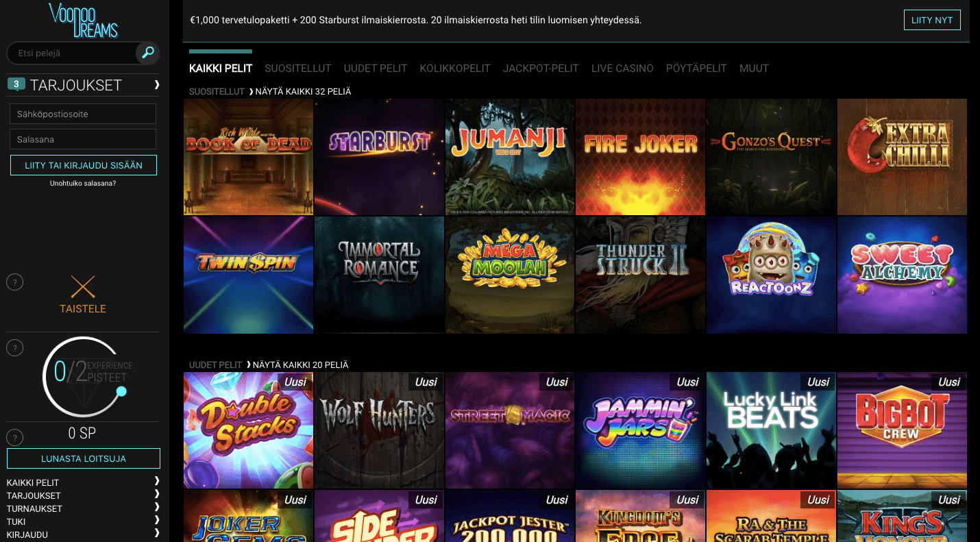Image resolution: width=980 pixels, height=542 pixels.
Task: Open the Jammin' Jars game
Action: pyautogui.click(x=640, y=430)
